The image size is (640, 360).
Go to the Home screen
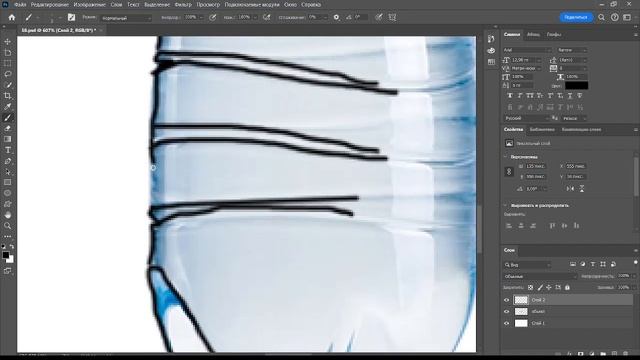tap(11, 18)
